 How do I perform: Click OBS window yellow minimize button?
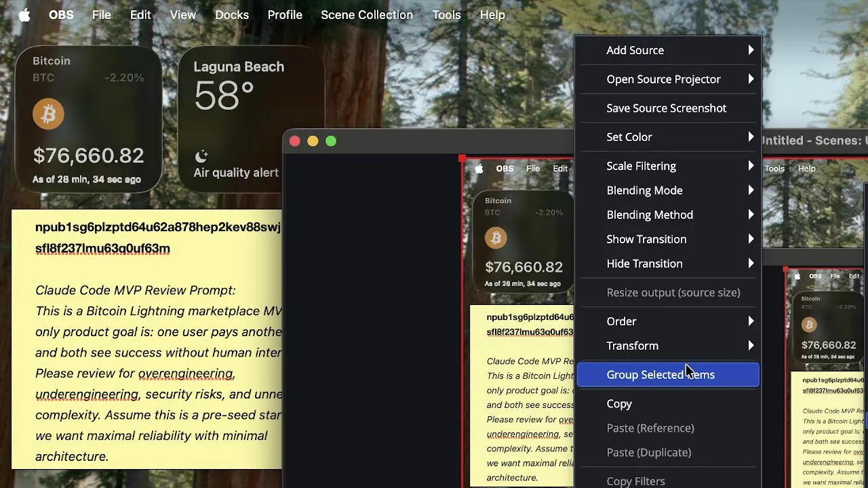pyautogui.click(x=313, y=141)
